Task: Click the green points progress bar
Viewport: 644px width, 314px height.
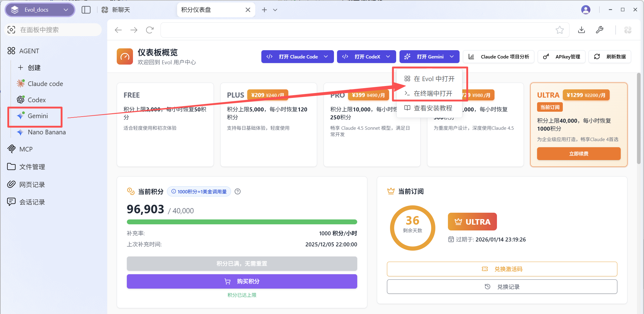Action: 242,222
